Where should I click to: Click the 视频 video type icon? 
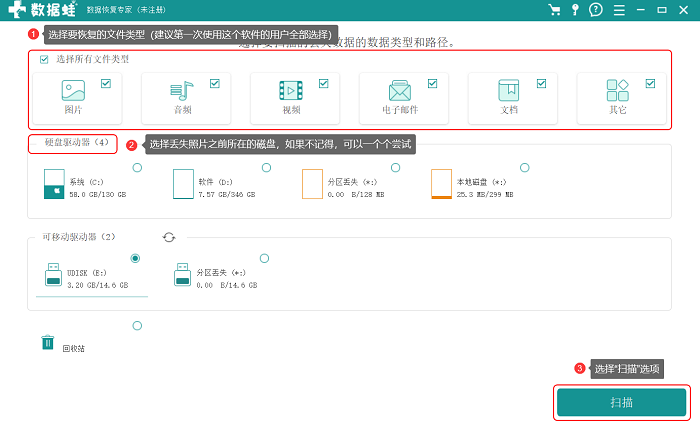tap(291, 91)
